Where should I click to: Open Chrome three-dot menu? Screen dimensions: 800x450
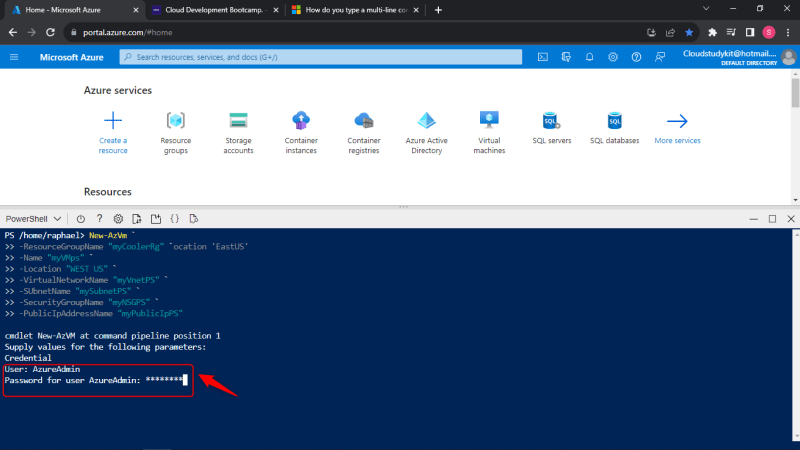click(x=788, y=32)
